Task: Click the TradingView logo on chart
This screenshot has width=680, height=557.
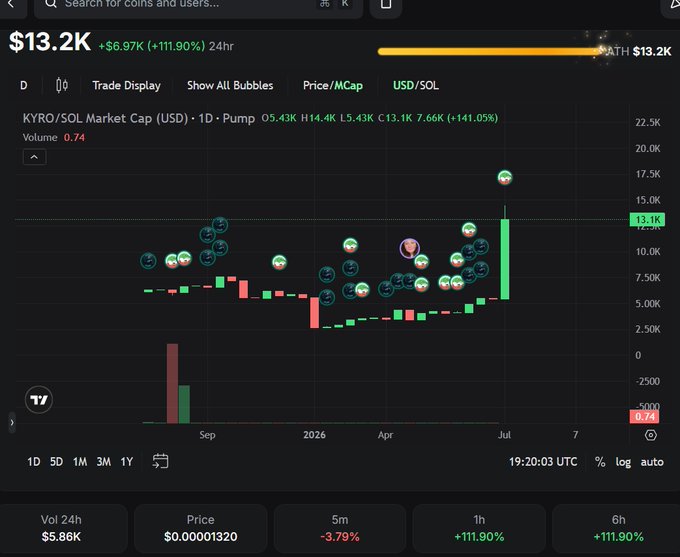Action: (39, 400)
